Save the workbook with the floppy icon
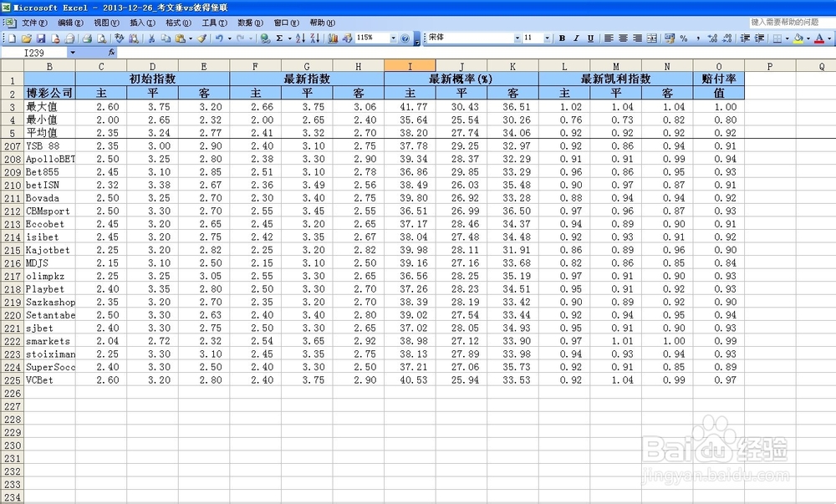The image size is (836, 504). pos(40,38)
